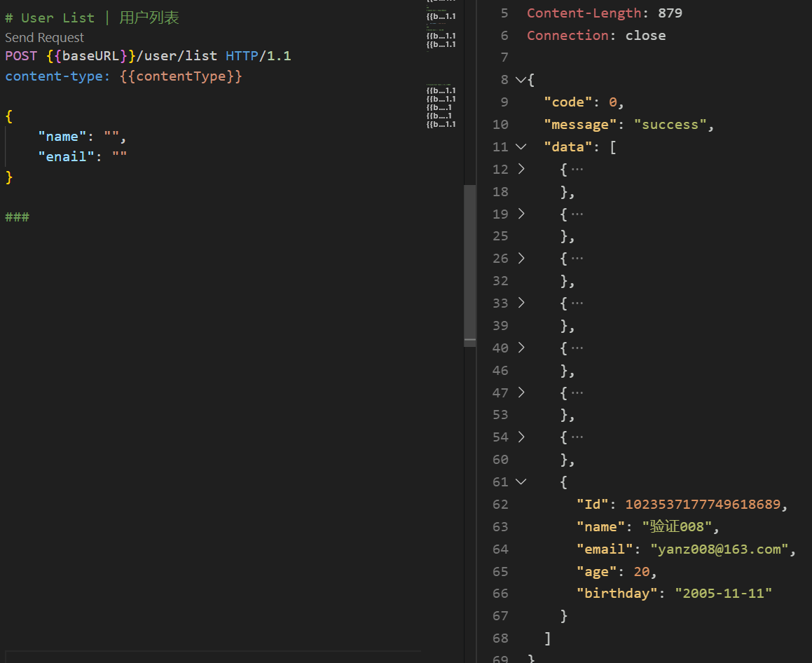
Task: Expand the folded object at line 26
Action: tap(521, 259)
